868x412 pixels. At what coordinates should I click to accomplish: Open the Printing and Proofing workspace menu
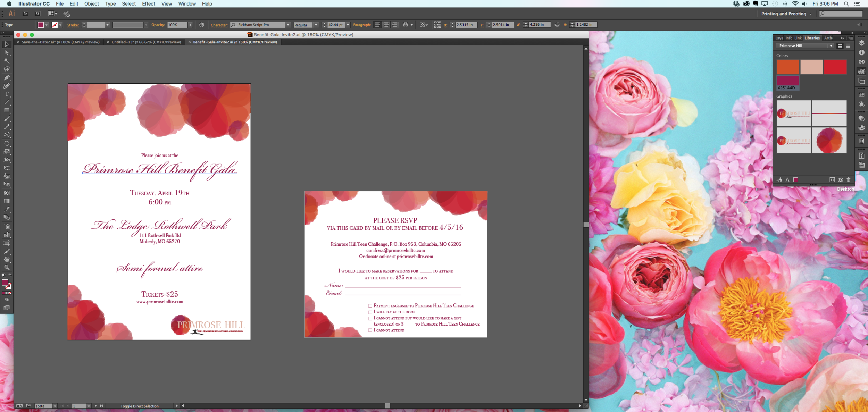(786, 14)
